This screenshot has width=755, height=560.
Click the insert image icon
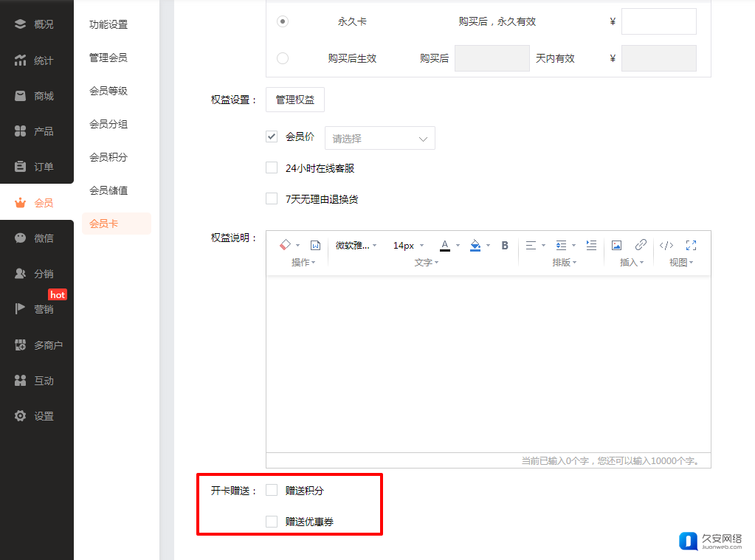point(617,245)
